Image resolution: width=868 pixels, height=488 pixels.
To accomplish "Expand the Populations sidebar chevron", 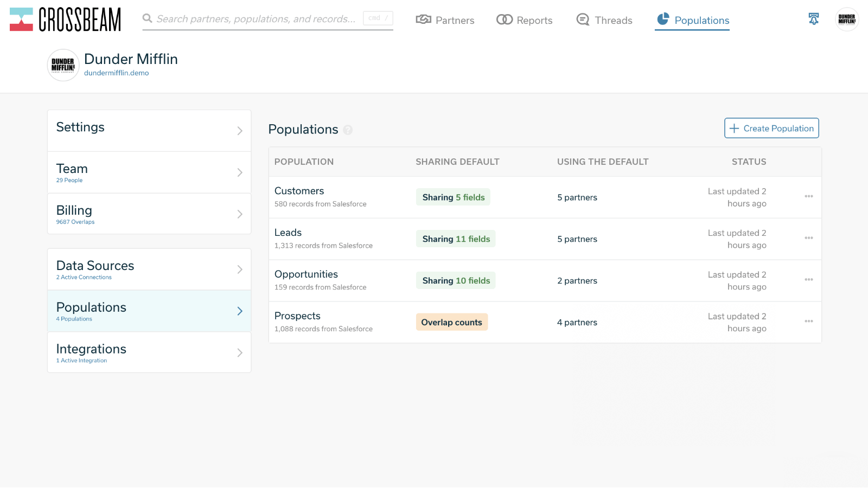I will [x=240, y=311].
